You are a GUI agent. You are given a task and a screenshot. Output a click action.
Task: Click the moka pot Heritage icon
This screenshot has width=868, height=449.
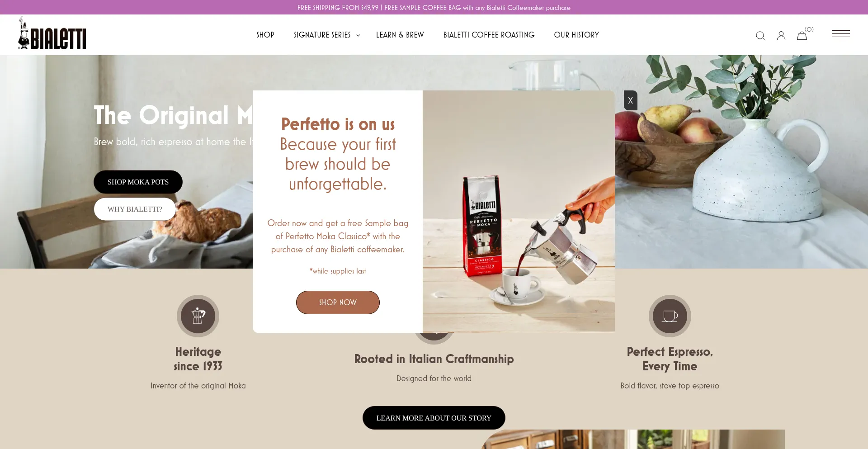(198, 316)
